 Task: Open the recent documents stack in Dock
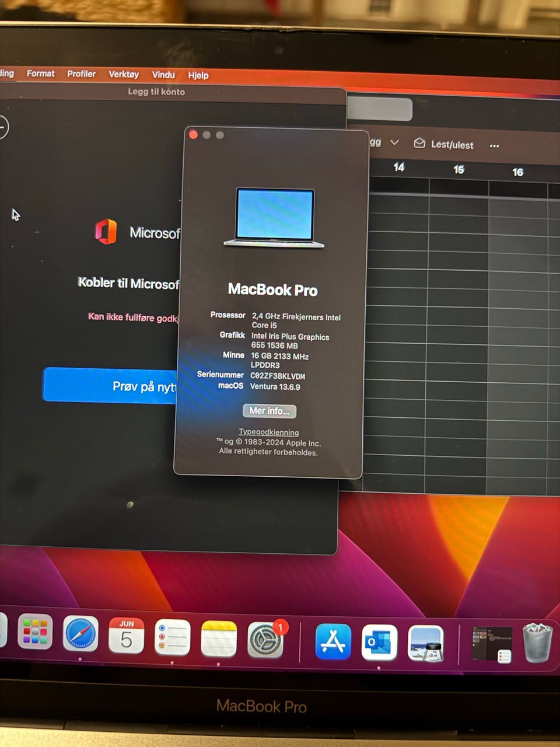pyautogui.click(x=492, y=645)
